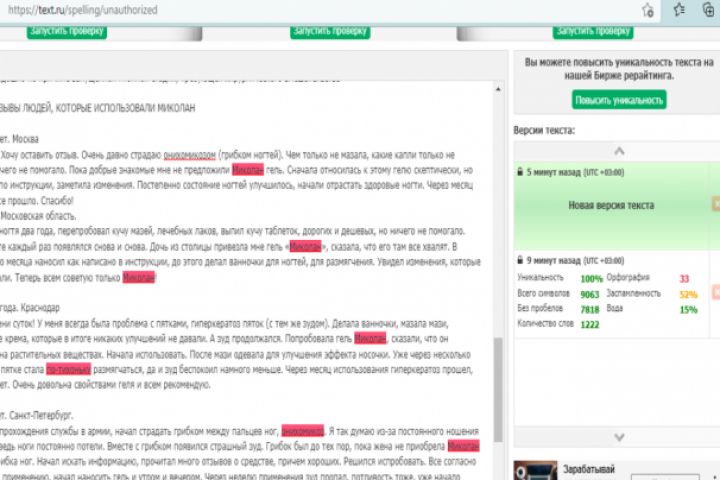Image resolution: width=720 pixels, height=480 pixels.
Task: Click lock icon beside '5 минут назад'
Action: pos(520,172)
